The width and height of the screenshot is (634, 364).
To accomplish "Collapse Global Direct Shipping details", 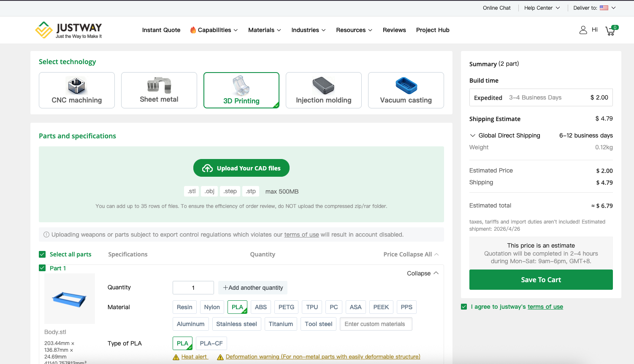I will [x=473, y=135].
